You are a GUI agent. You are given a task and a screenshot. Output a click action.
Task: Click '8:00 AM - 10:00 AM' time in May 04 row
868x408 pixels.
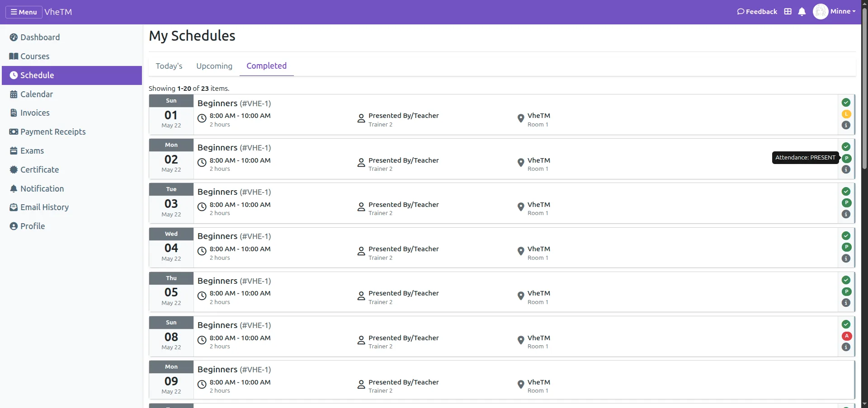[x=240, y=249]
